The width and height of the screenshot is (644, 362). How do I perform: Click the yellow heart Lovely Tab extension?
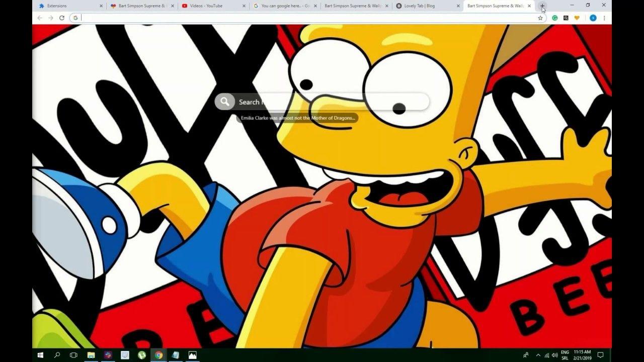click(x=577, y=18)
